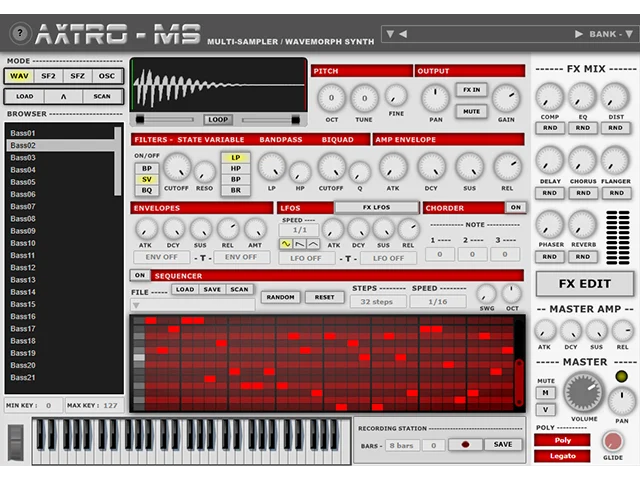Click the biquad Q knob

[360, 172]
